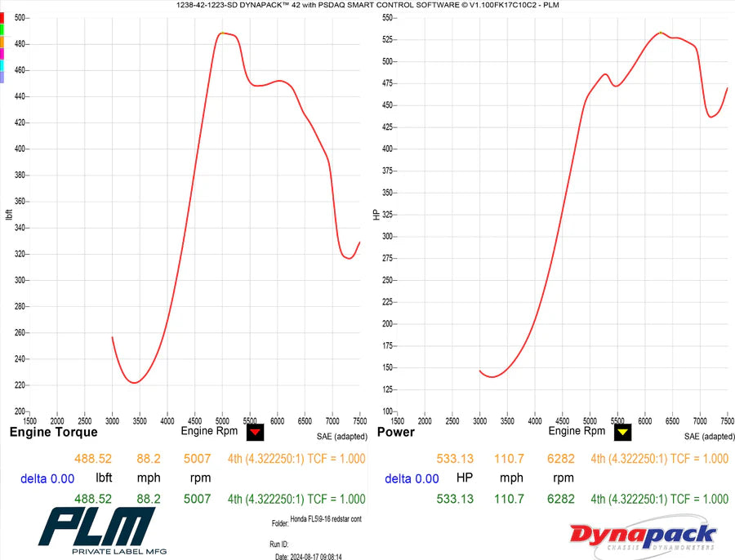735x560 pixels.
Task: Click the Dynapack chassis dynamometers logo
Action: pos(644,536)
